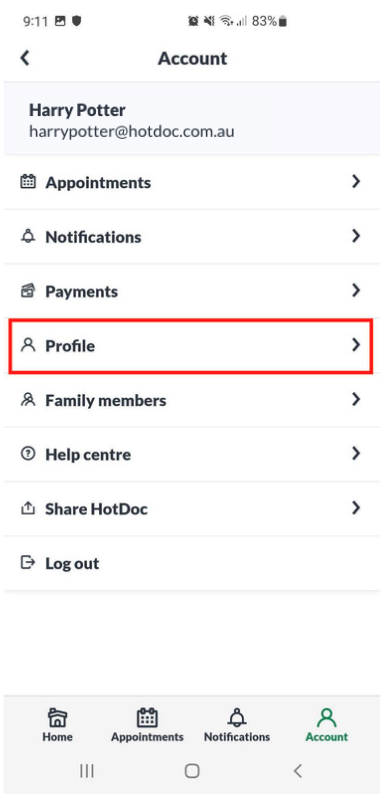
Task: Click the calendar icon next to Appointments row
Action: tap(28, 182)
